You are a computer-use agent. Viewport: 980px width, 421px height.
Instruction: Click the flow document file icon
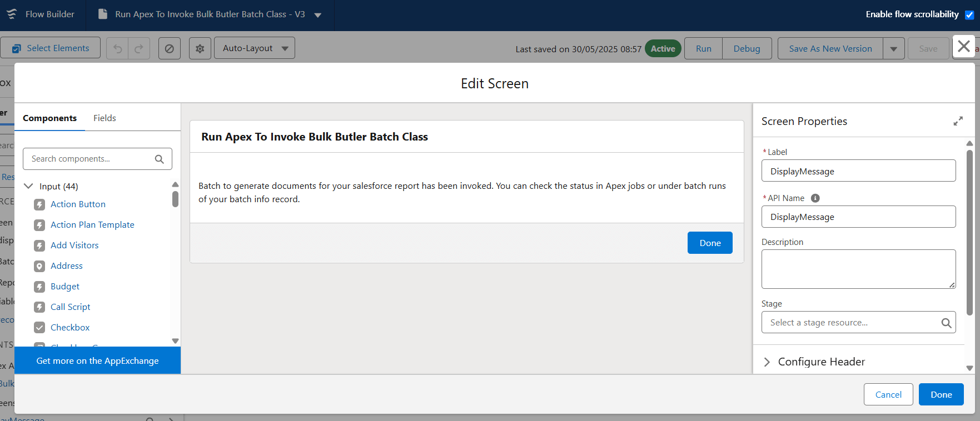coord(103,14)
